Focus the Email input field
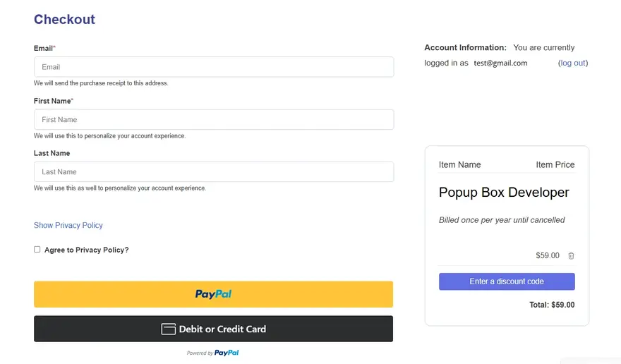This screenshot has width=621, height=364. click(213, 67)
